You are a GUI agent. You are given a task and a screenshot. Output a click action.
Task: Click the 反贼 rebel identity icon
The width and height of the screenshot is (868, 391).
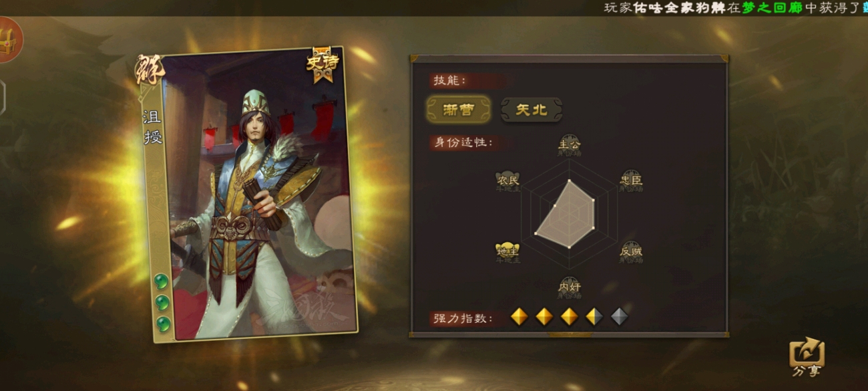630,251
